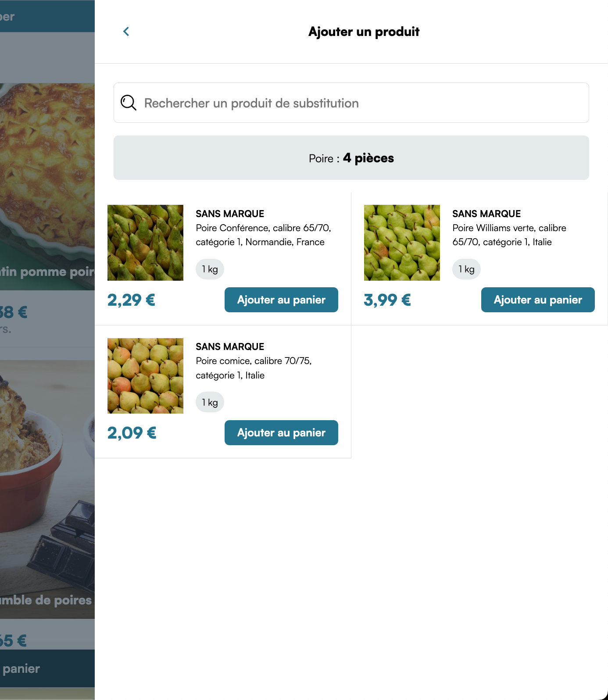Go back using the chevron arrow
Image resolution: width=608 pixels, height=700 pixels.
[126, 32]
